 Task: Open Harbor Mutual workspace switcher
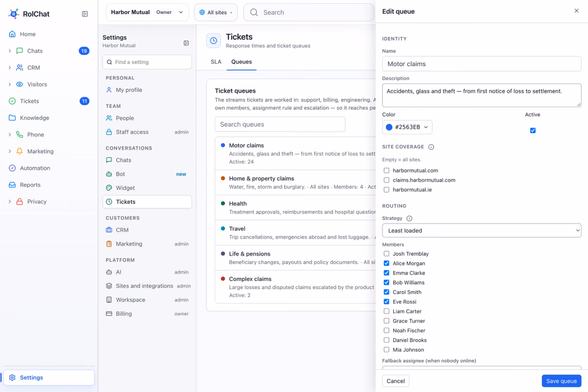147,12
